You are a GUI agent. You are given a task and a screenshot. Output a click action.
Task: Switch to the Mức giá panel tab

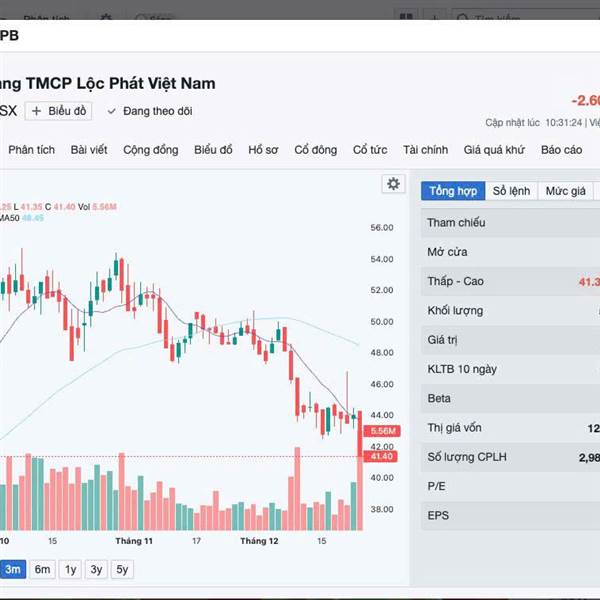565,191
